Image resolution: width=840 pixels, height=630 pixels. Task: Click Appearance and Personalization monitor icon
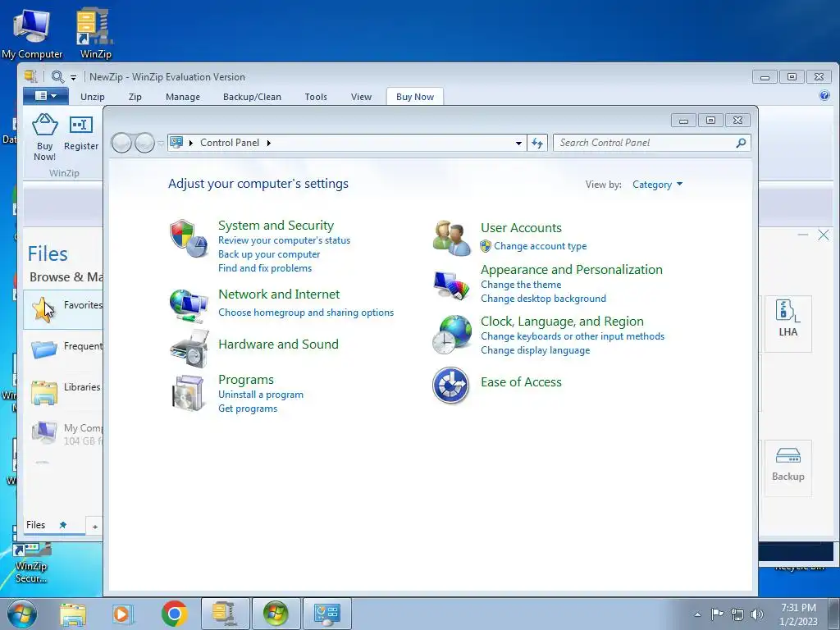click(x=451, y=285)
